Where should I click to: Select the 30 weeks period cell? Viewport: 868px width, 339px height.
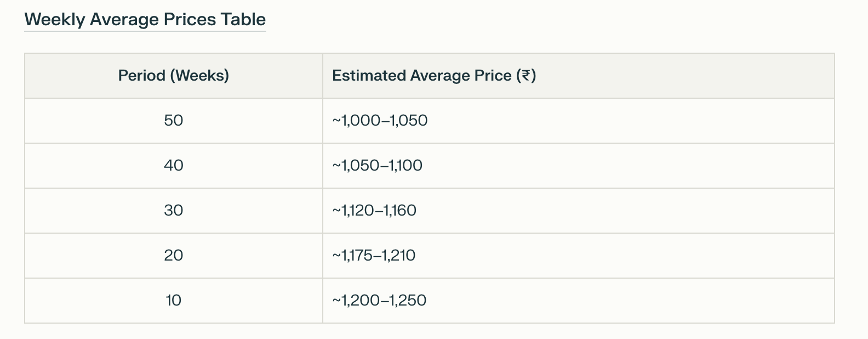coord(173,211)
